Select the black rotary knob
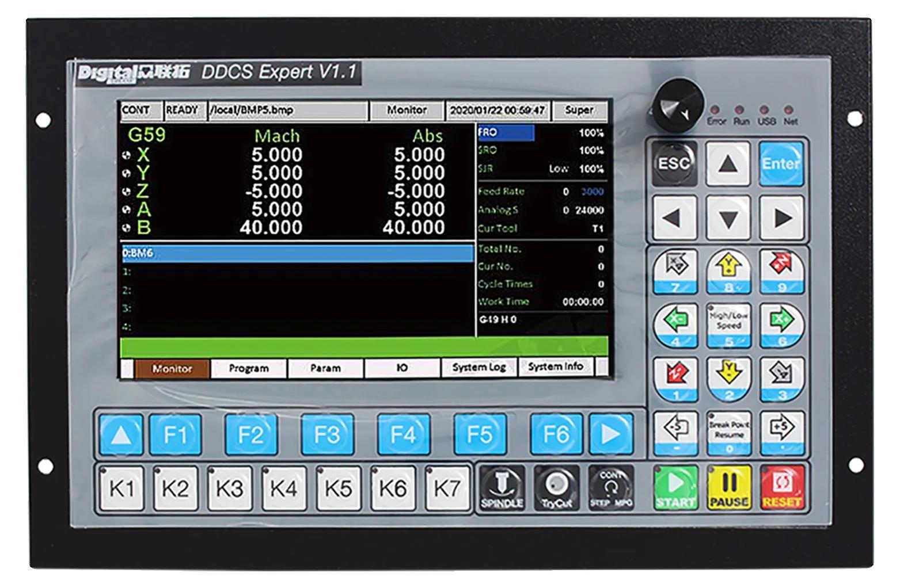 click(x=678, y=105)
